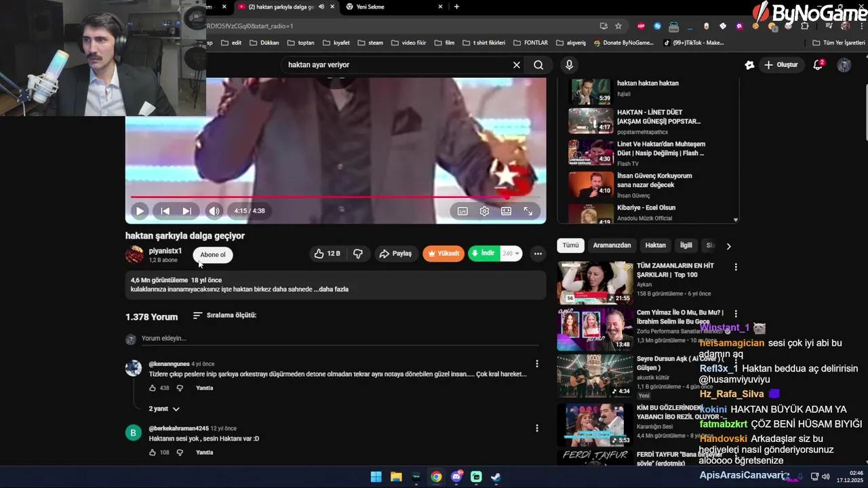Select the Tümü filter chip
The height and width of the screenshot is (488, 868).
pos(571,245)
